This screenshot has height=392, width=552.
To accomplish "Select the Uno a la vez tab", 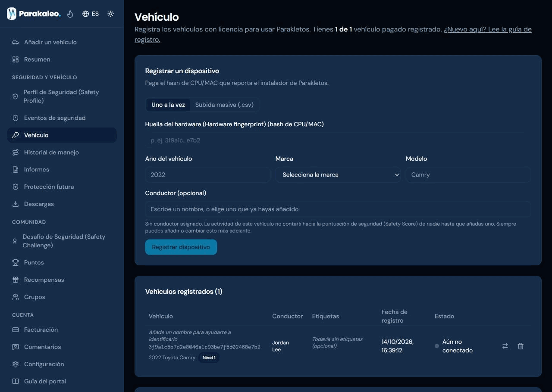I will (168, 105).
